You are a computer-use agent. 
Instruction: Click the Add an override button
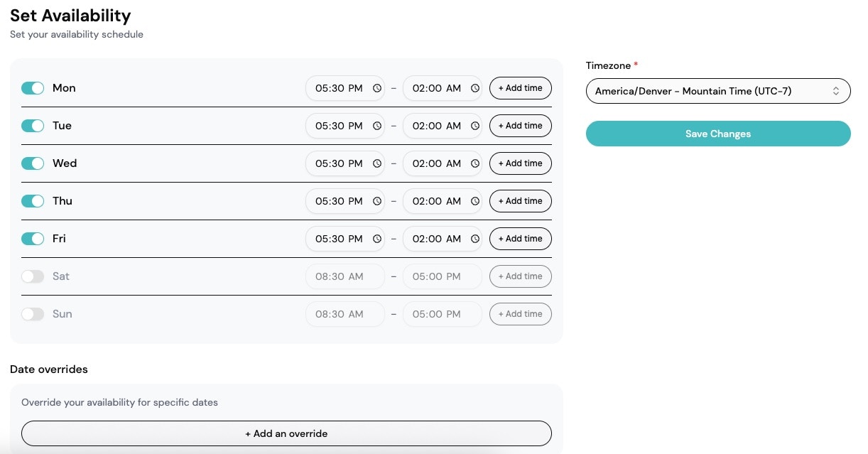(286, 433)
